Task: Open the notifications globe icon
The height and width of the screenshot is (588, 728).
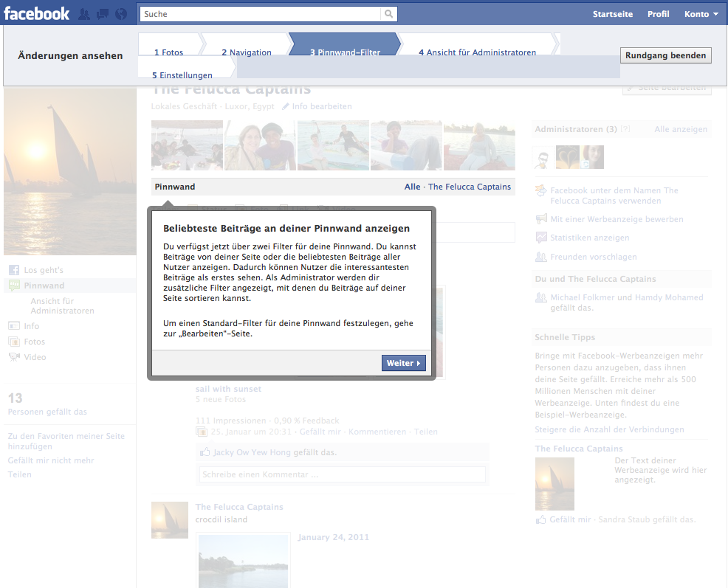Action: pyautogui.click(x=121, y=14)
